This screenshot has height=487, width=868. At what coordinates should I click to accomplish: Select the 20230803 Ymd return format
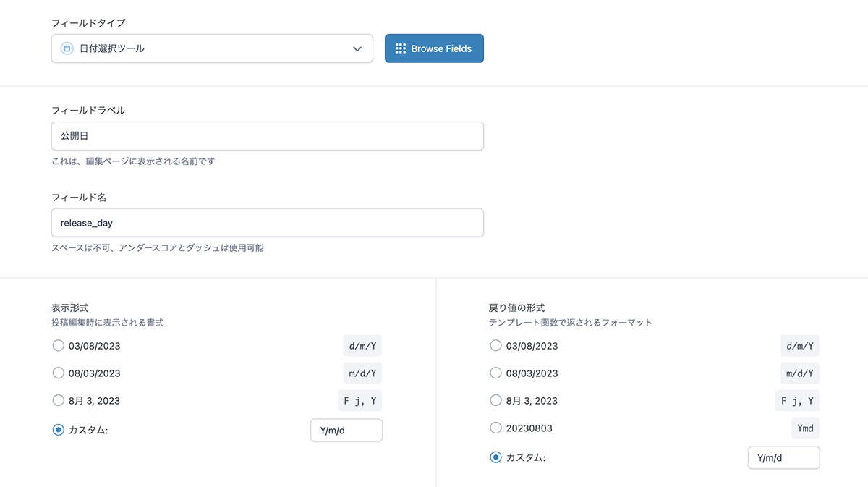point(495,428)
